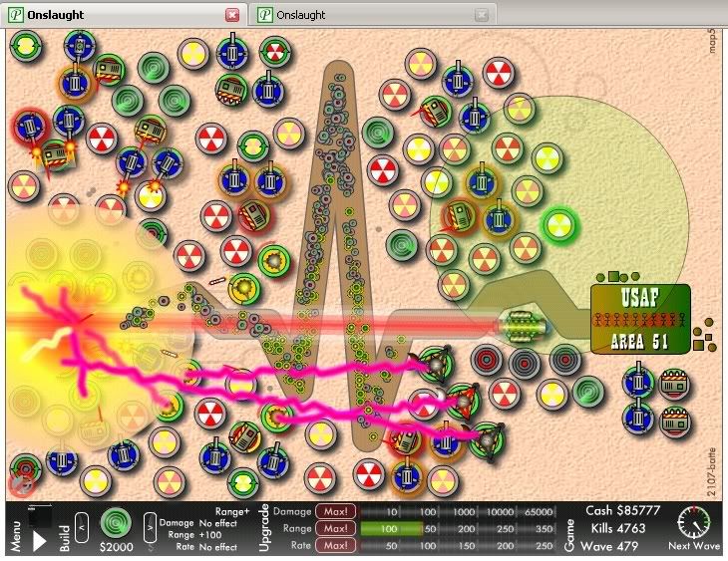Close the second Onslaught tab with grey X
Viewport: 728px width, 561px height.
click(482, 15)
